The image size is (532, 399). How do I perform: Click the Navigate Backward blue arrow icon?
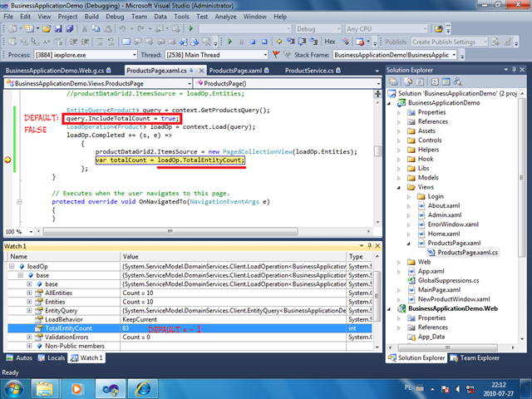[184, 42]
